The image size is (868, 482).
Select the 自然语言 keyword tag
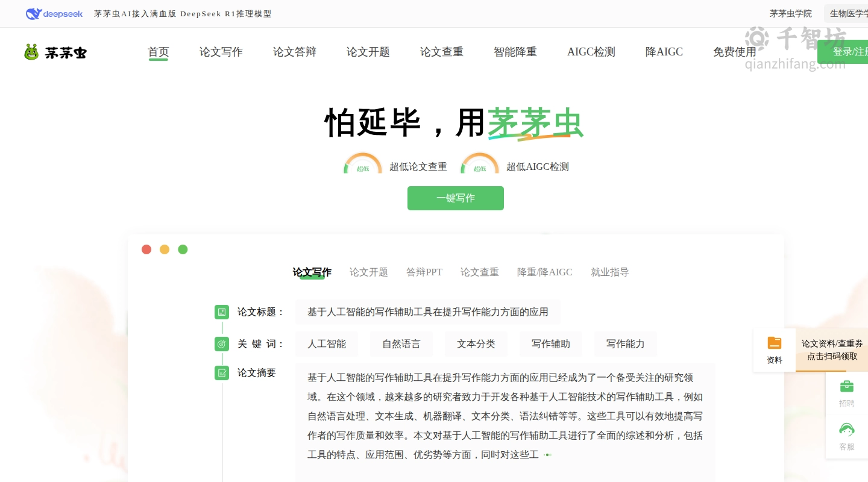tap(401, 344)
